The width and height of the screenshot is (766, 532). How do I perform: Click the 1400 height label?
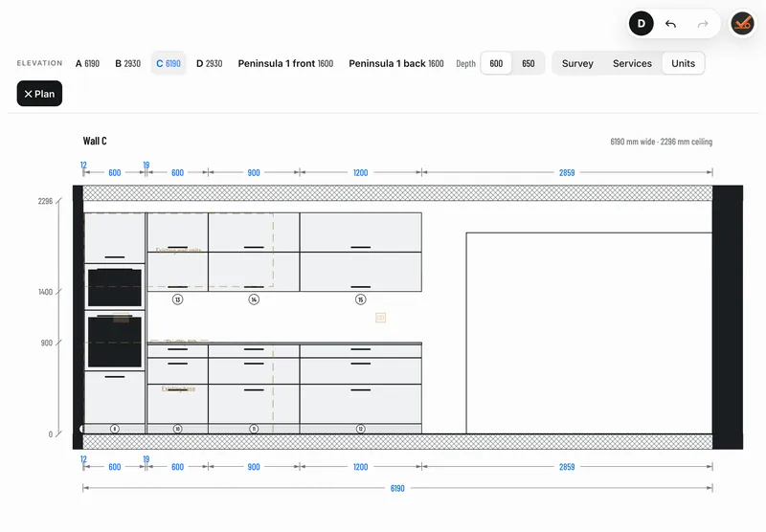[45, 292]
